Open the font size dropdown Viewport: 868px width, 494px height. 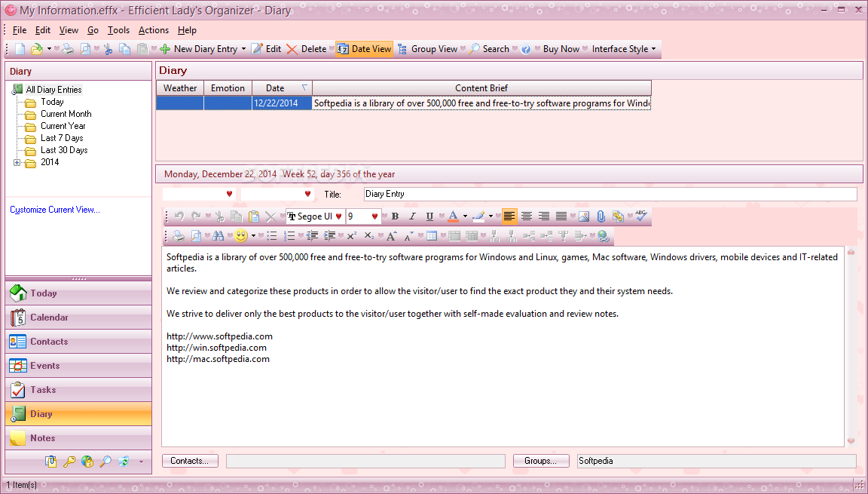point(374,216)
